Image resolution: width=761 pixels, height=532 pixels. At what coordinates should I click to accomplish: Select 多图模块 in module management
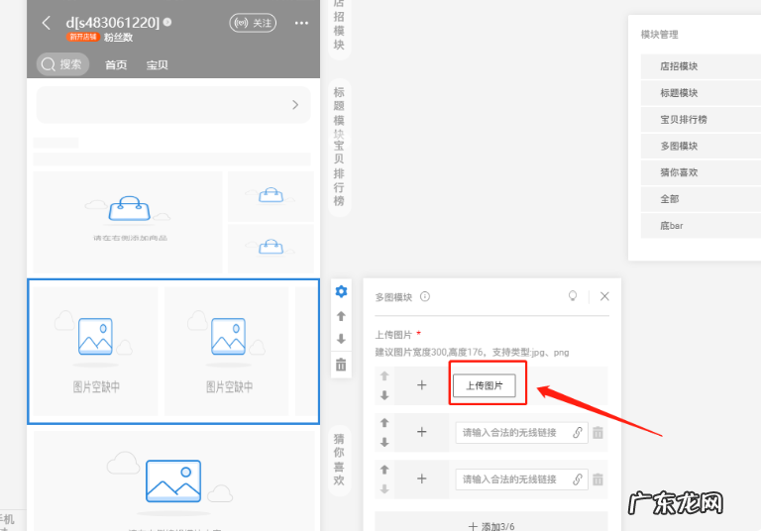701,146
